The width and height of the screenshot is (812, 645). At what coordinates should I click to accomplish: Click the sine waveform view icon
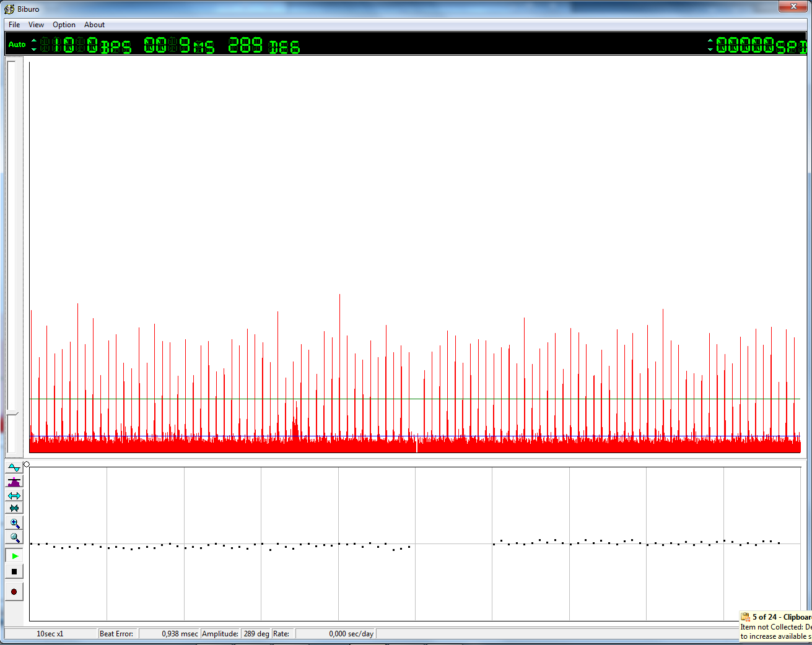pyautogui.click(x=14, y=468)
